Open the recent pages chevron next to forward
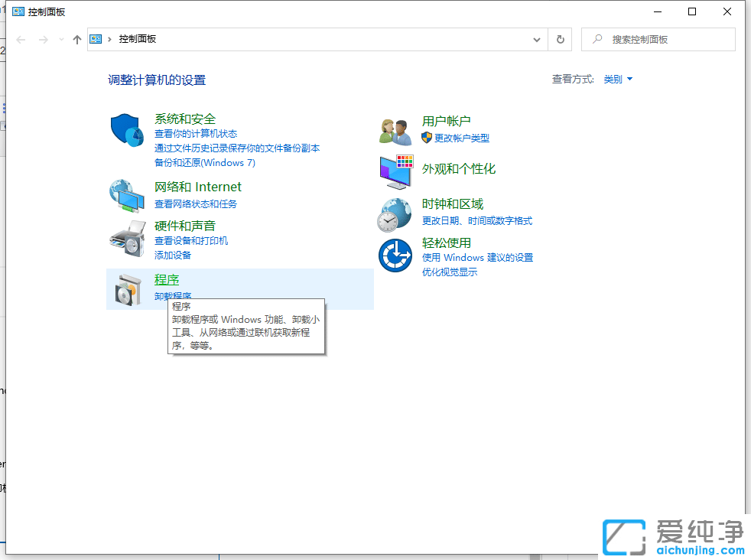Image resolution: width=751 pixels, height=560 pixels. [x=60, y=39]
